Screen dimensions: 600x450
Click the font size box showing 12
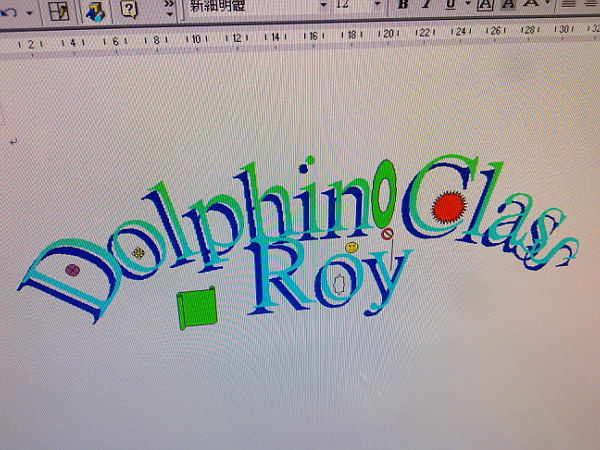[x=351, y=5]
